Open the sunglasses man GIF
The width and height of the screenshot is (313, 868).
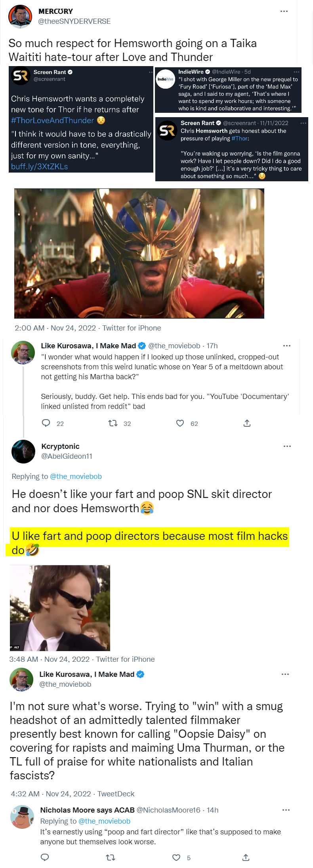60,608
